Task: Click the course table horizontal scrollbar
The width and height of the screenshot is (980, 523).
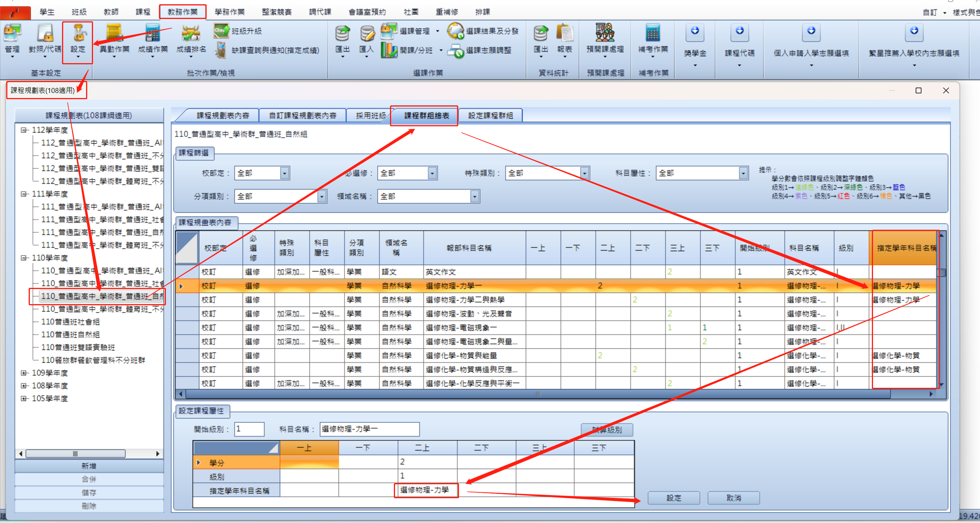Action: click(538, 394)
